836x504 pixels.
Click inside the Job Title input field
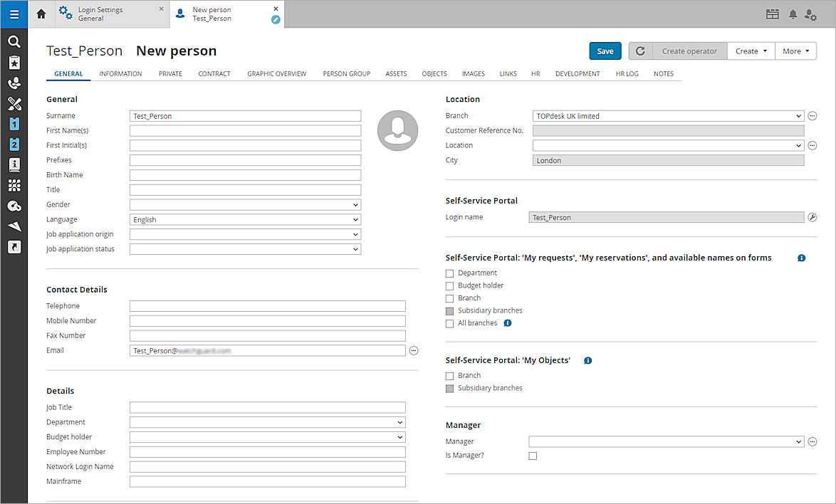267,406
